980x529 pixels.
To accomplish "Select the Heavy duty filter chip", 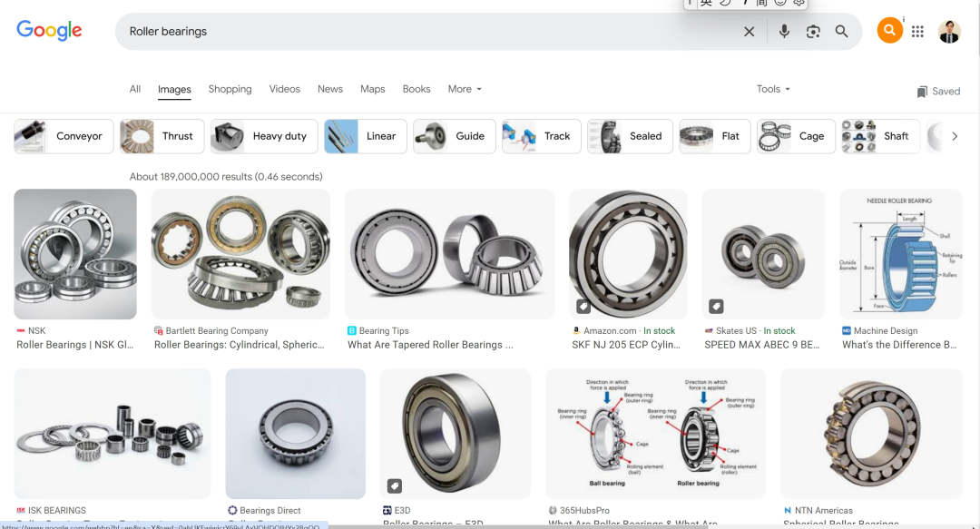I will click(264, 136).
